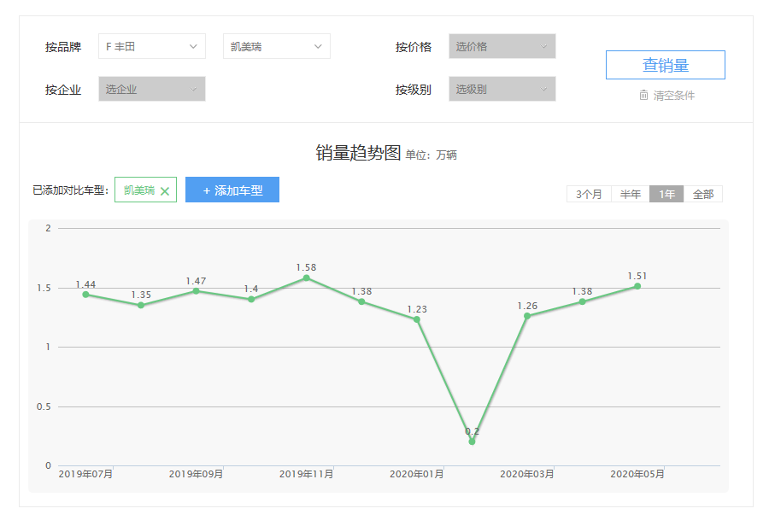
Task: Click the 0.2 lowest data point
Action: click(472, 441)
